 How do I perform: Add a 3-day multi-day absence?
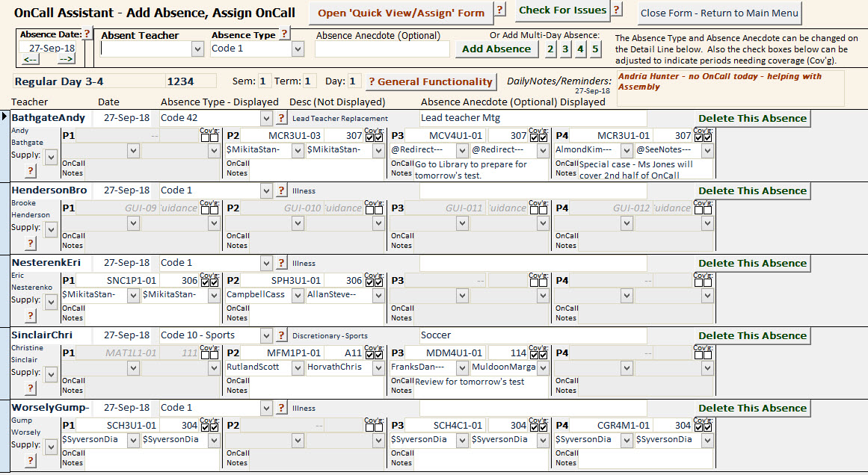565,49
